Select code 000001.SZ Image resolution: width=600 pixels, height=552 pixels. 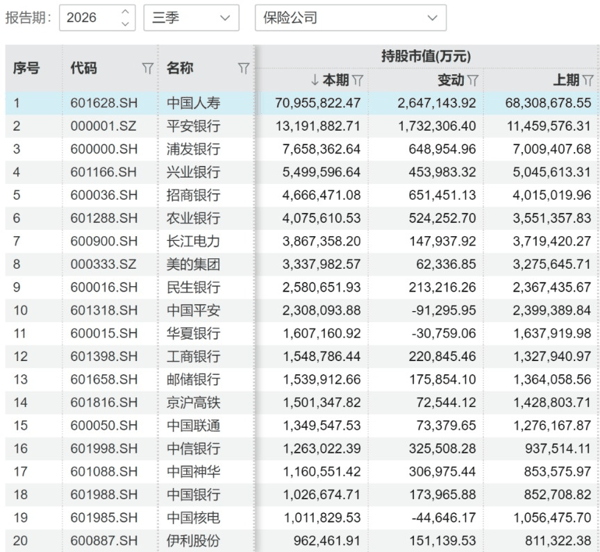(103, 126)
